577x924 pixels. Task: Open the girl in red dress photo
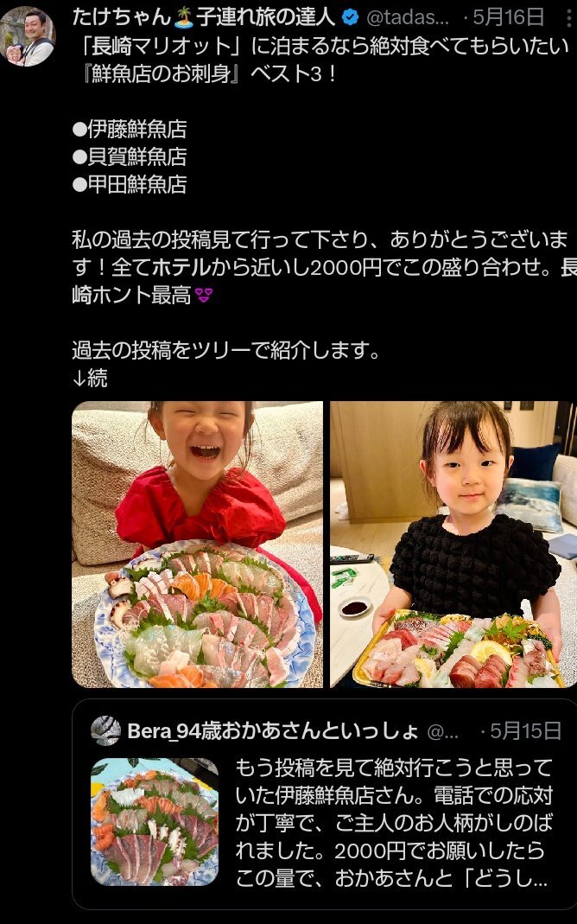click(x=197, y=545)
